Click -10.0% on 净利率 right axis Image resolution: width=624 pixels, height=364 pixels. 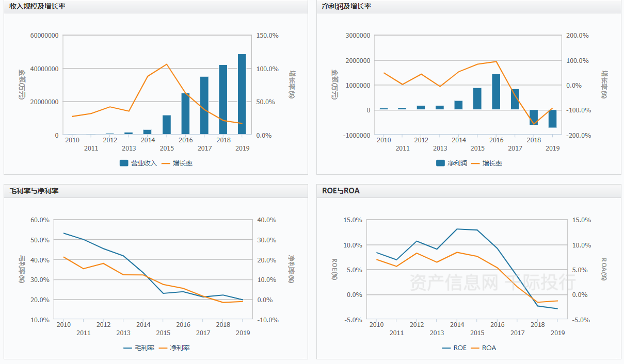[267, 320]
